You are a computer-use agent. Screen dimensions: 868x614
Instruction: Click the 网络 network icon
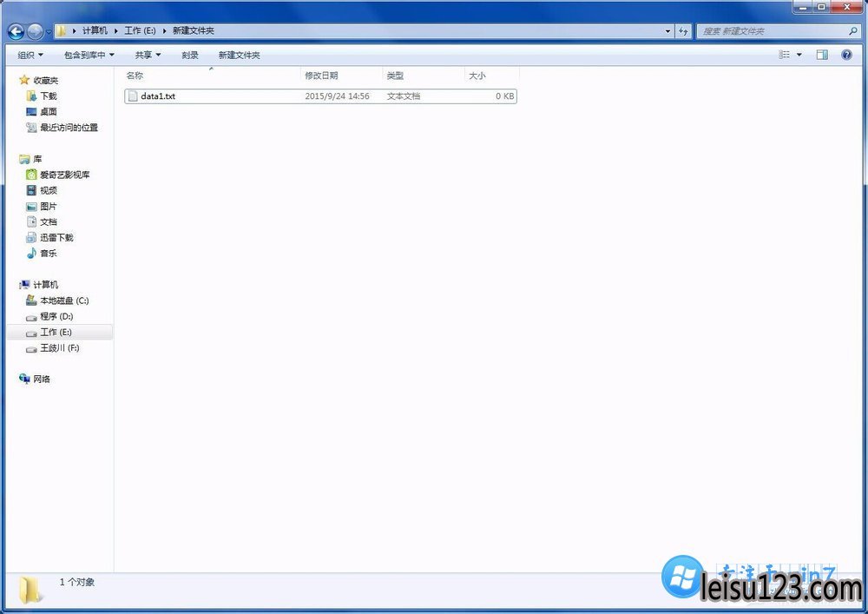[x=23, y=379]
